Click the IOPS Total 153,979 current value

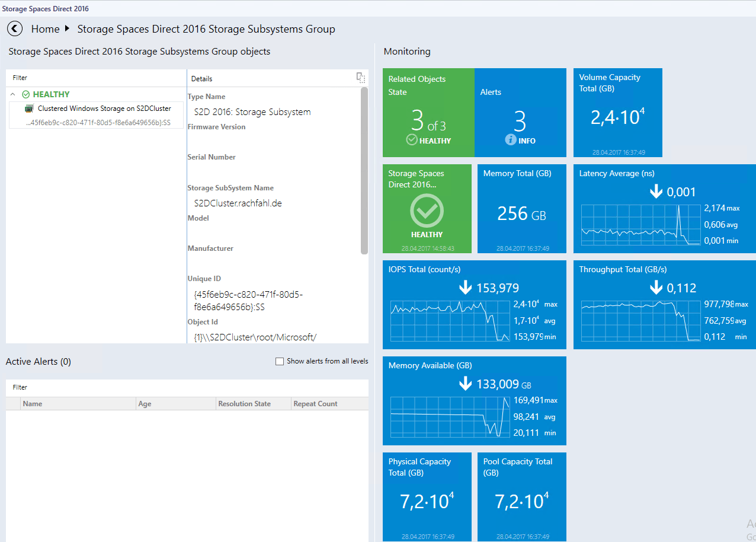(498, 288)
